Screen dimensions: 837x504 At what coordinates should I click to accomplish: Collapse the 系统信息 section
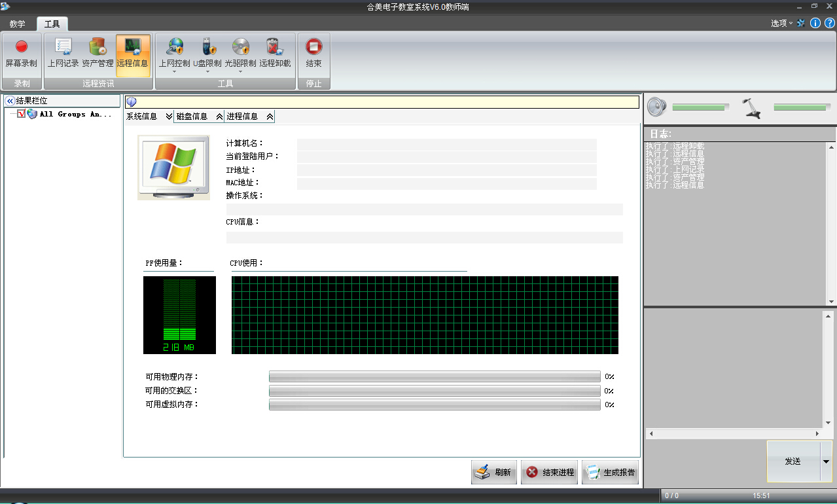pyautogui.click(x=169, y=117)
